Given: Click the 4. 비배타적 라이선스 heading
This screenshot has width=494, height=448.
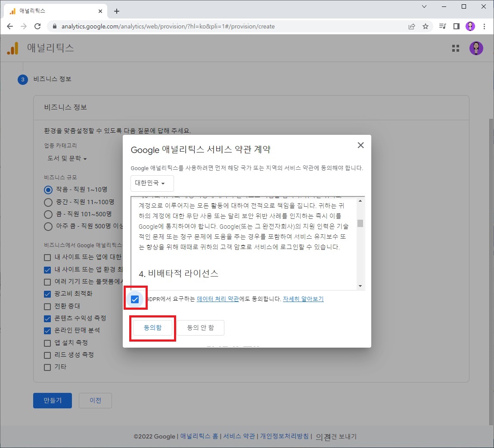Looking at the screenshot, I should tap(178, 274).
